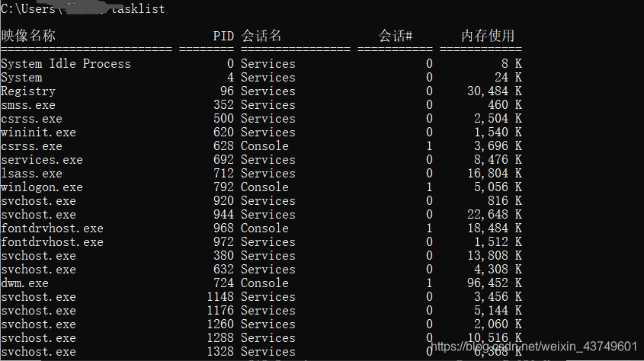The image size is (644, 361).
Task: Click PID 1148 of svchost.exe
Action: point(220,296)
